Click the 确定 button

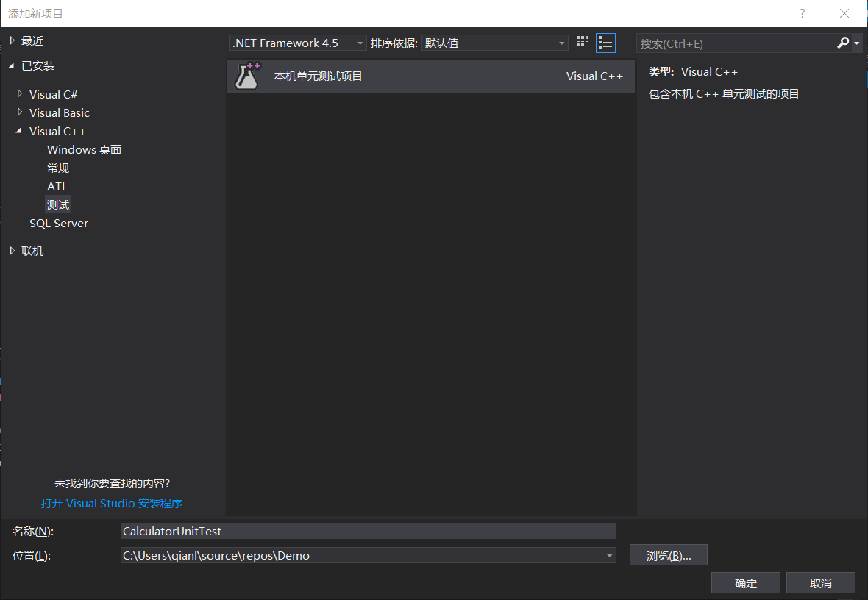tap(746, 583)
